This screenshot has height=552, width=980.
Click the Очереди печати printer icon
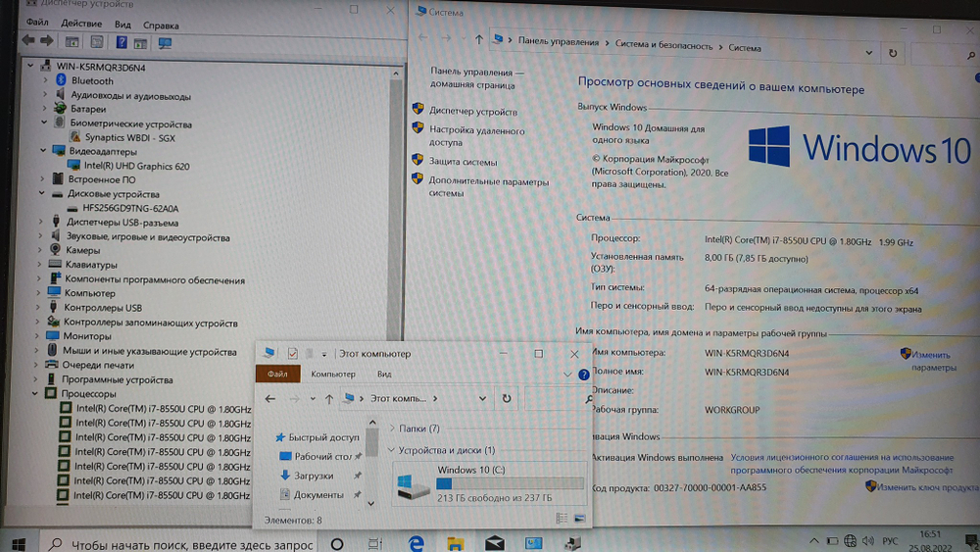pyautogui.click(x=52, y=365)
